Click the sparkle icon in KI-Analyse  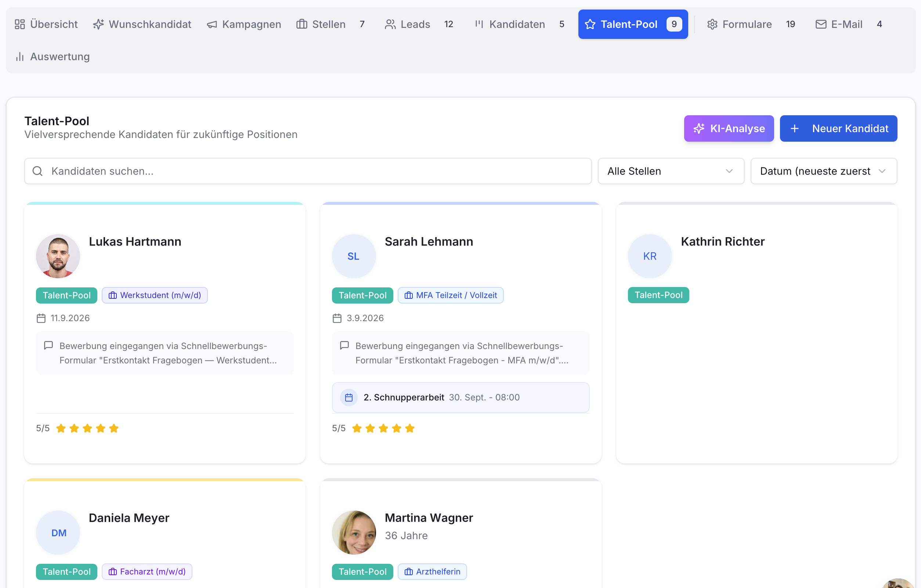[x=699, y=128]
